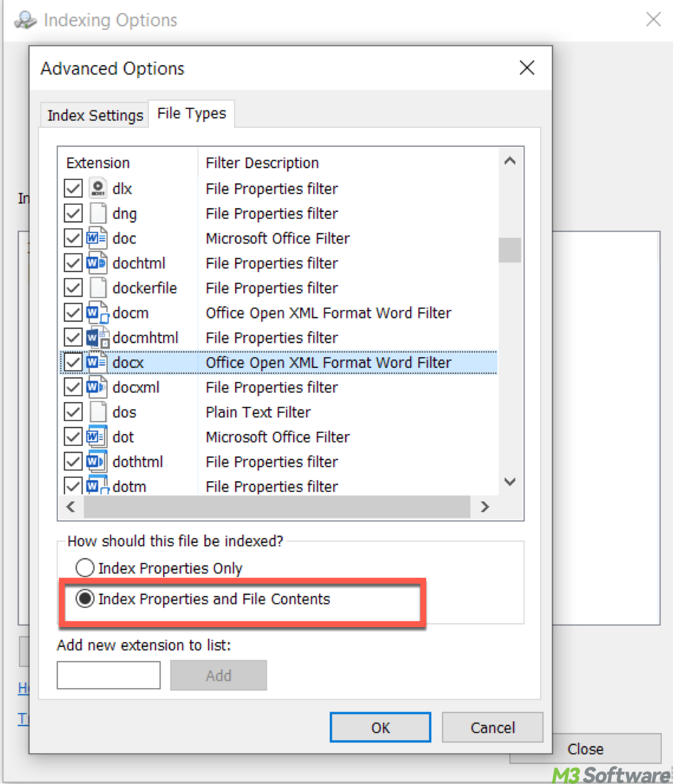
Task: Click the dotm file icon
Action: tap(98, 484)
